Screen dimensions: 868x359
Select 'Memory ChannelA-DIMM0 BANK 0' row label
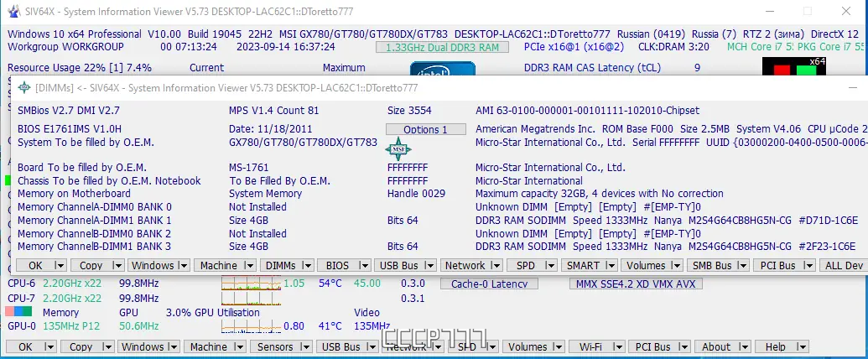point(94,206)
